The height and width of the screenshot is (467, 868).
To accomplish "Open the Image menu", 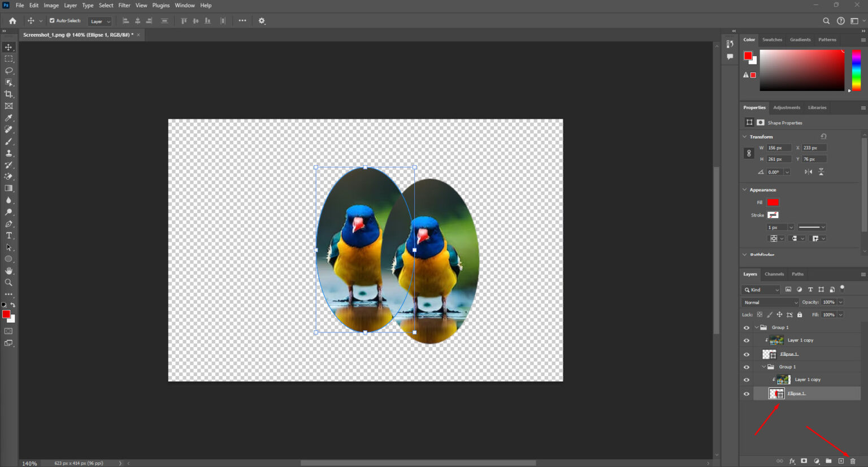I will pos(51,5).
